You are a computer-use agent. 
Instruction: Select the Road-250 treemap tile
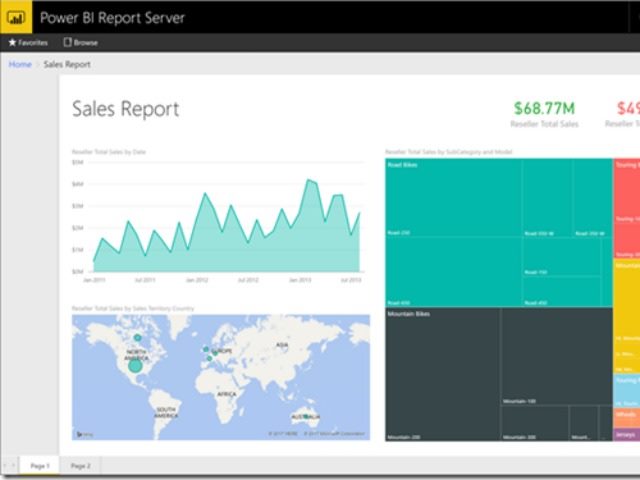[x=453, y=198]
